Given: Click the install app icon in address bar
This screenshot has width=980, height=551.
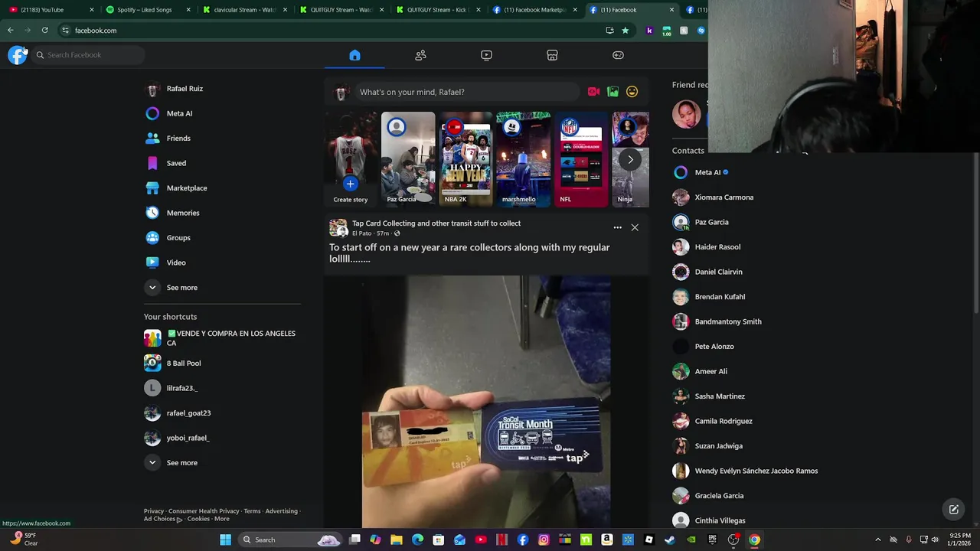Looking at the screenshot, I should click(x=609, y=31).
